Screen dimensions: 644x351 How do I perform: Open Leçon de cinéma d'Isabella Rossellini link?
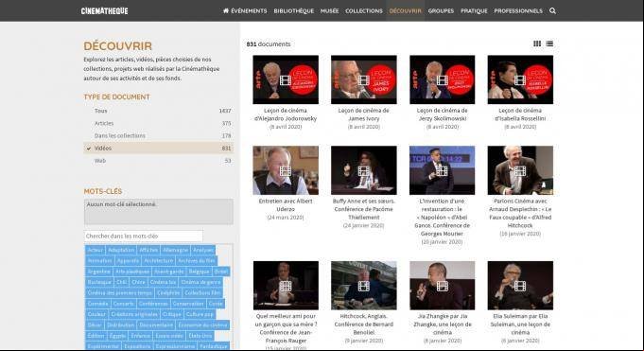coord(520,114)
